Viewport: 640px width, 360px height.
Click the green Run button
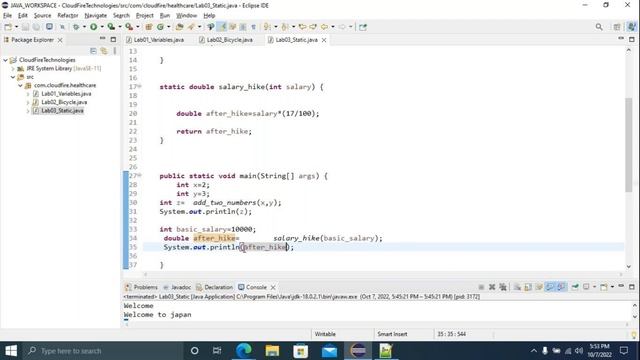pos(93,27)
